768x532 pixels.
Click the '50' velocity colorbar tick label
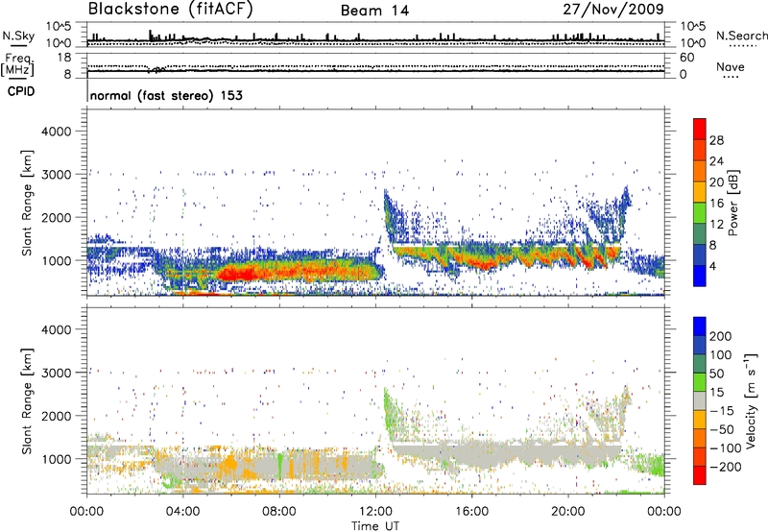click(x=716, y=374)
